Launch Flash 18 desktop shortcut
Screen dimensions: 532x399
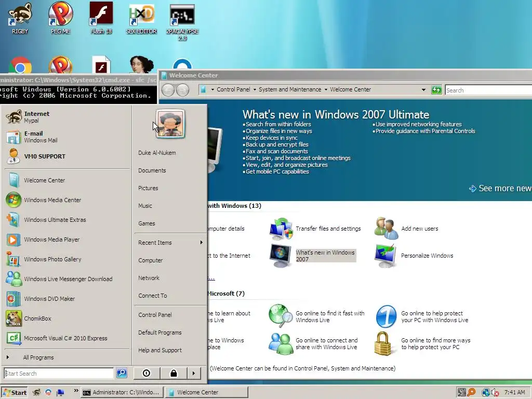coord(101,19)
